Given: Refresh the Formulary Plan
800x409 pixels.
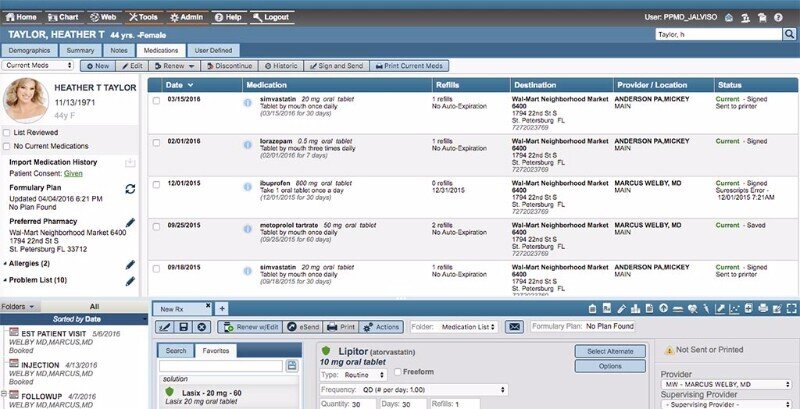Looking at the screenshot, I should (130, 189).
